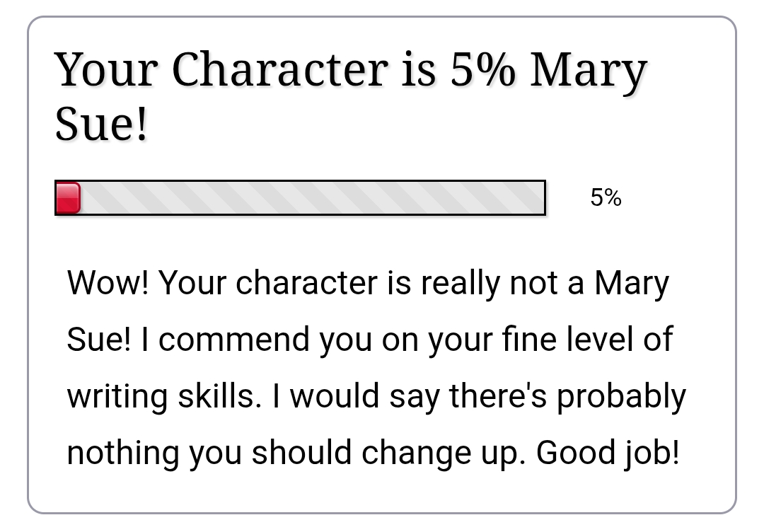Click the large "Sue!" on heading's second line
This screenshot has height=532, width=764.
pos(101,125)
